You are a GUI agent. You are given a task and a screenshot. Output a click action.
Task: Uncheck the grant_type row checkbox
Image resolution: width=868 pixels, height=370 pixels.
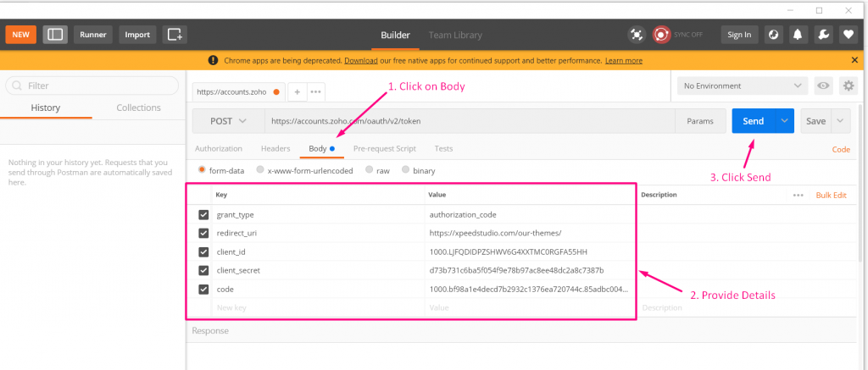pyautogui.click(x=203, y=214)
